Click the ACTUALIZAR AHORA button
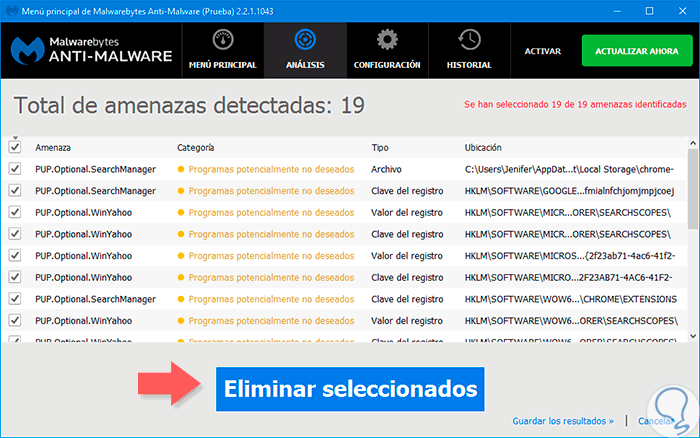This screenshot has height=438, width=700. coord(637,51)
